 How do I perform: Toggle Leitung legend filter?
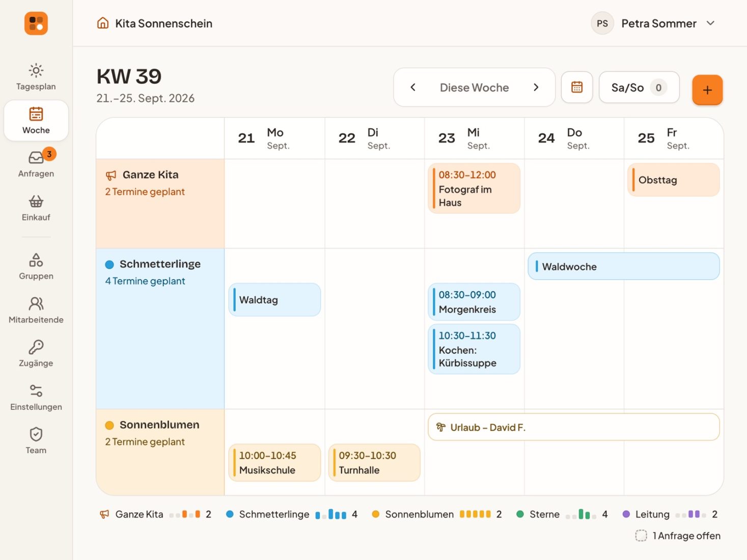tap(670, 514)
